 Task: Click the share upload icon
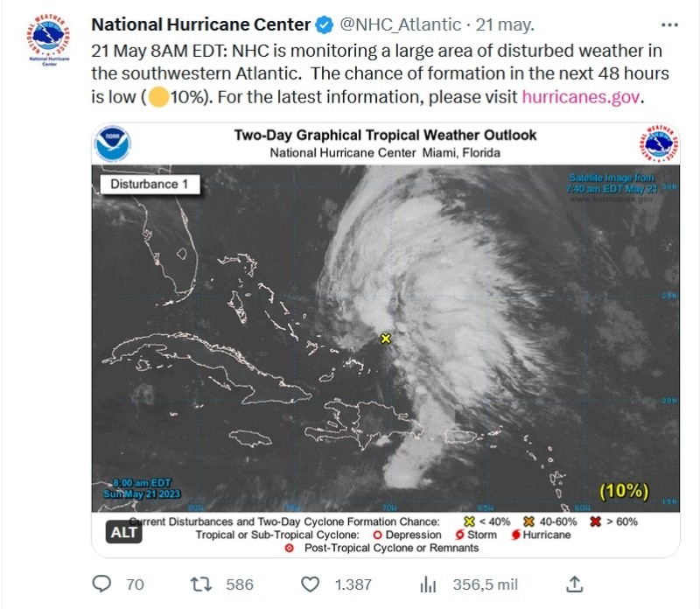point(575,584)
